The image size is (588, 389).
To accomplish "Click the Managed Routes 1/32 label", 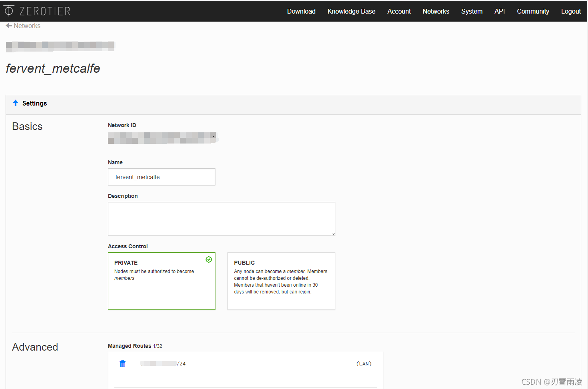I will [x=135, y=346].
